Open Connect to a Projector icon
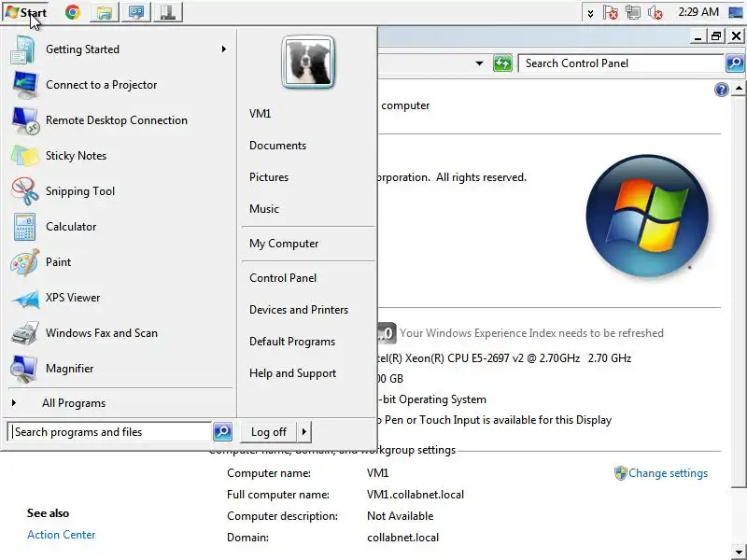Screen dimensions: 747x560 point(25,85)
